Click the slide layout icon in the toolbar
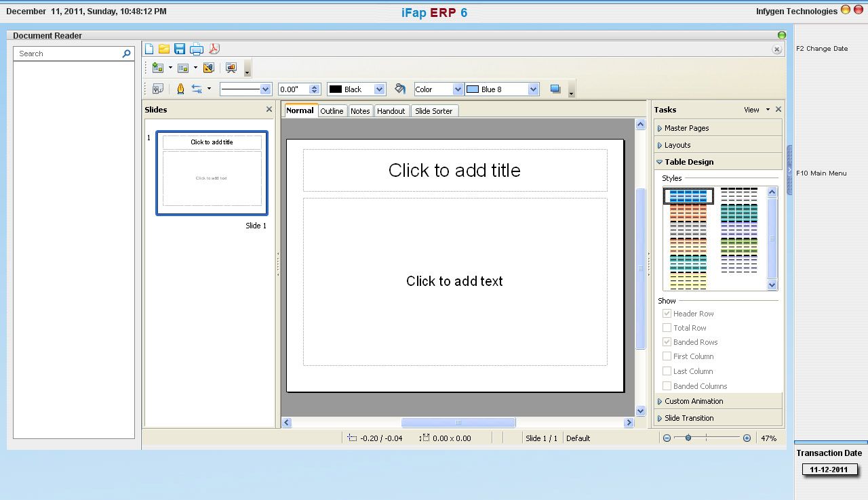The width and height of the screenshot is (868, 500). 182,68
